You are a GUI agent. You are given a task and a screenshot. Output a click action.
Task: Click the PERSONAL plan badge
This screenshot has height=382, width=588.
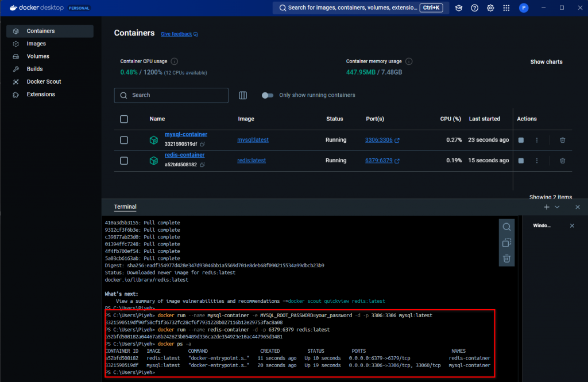(x=79, y=8)
